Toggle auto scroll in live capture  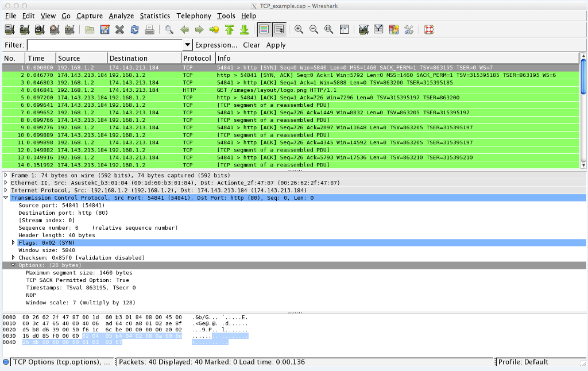click(279, 30)
